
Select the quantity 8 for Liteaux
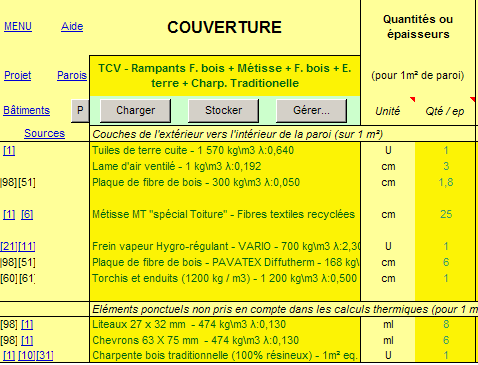446,324
